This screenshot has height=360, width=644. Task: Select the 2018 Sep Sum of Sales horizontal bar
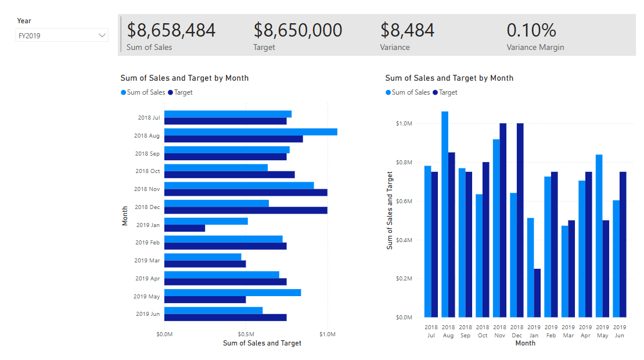[226, 150]
